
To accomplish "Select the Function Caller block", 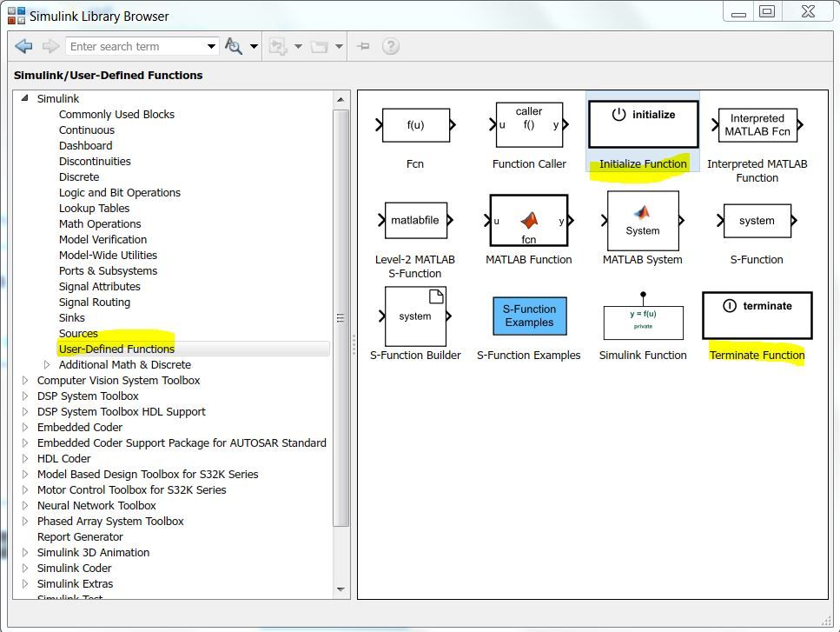I will point(529,125).
